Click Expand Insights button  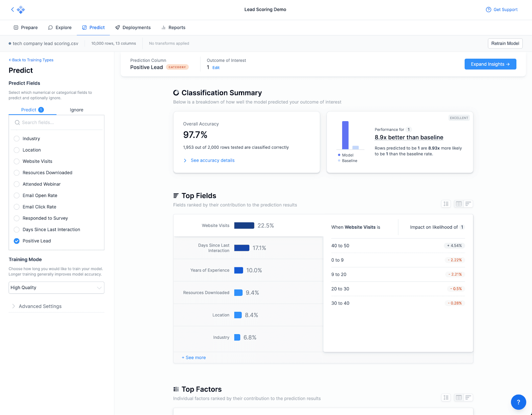(x=490, y=64)
